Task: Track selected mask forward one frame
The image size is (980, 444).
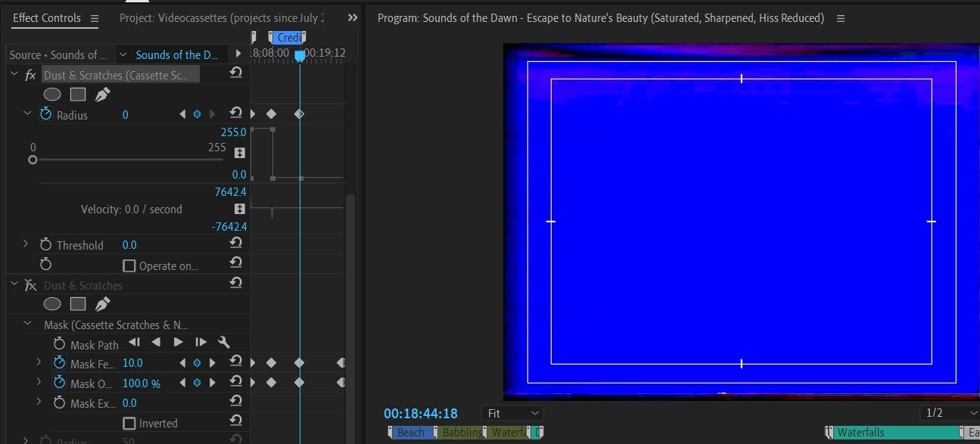Action: point(201,343)
